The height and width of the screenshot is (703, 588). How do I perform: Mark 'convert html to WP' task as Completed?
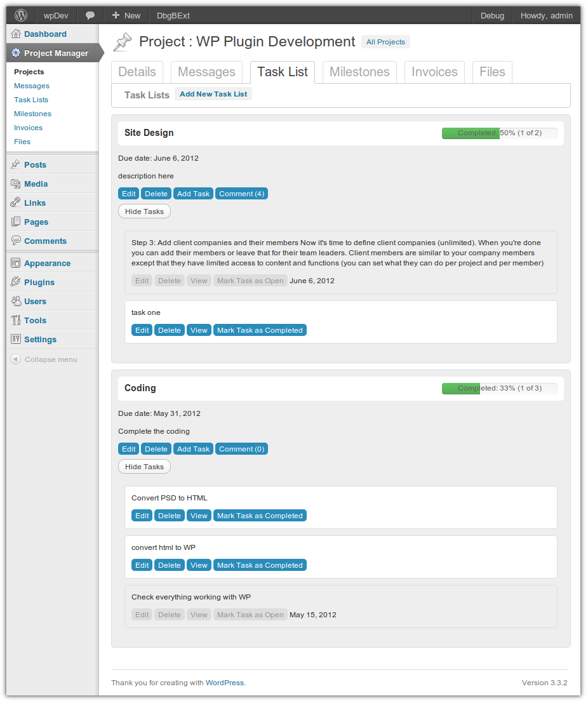pos(260,565)
